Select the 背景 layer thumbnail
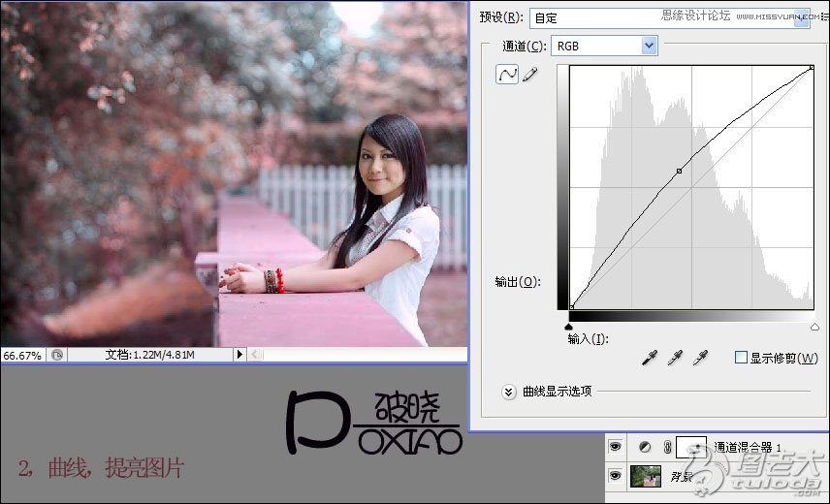The image size is (830, 504). coord(645,476)
